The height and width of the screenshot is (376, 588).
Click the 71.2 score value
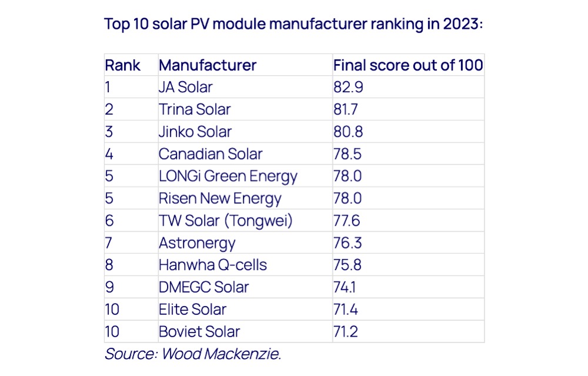(346, 332)
